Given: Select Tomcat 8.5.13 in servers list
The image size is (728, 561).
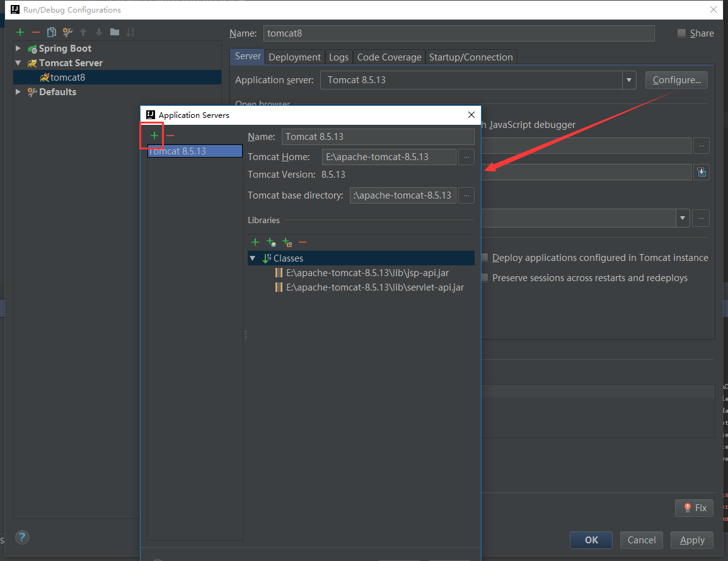Looking at the screenshot, I should 195,151.
